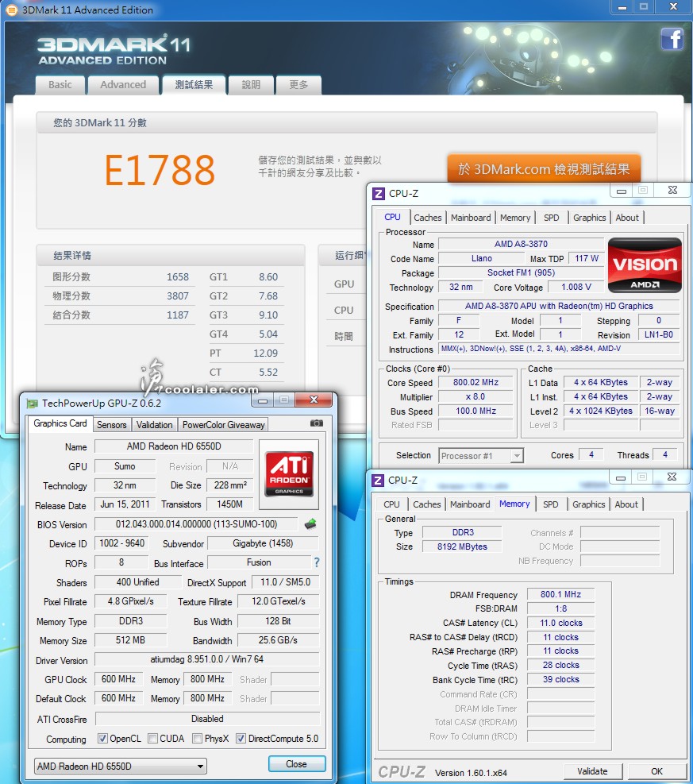Screen dimensions: 693x784
Task: Click the Subvendor Gigabyte (1458) field
Action: point(263,543)
